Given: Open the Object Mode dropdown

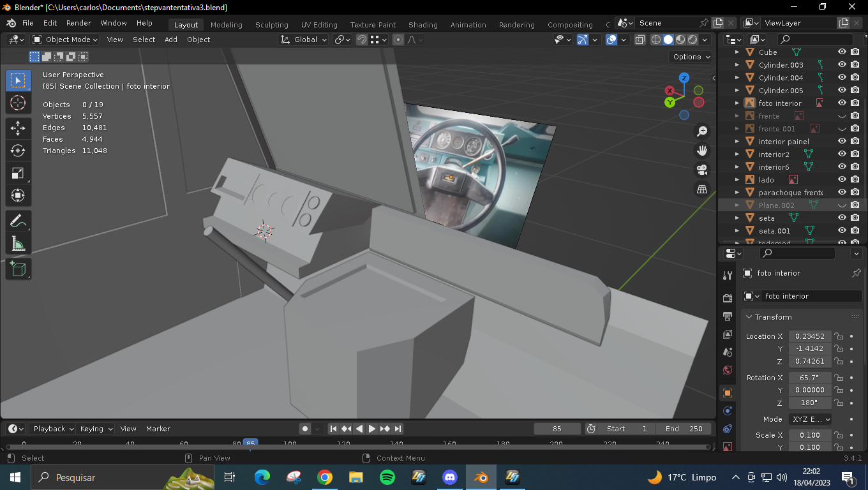Looking at the screenshot, I should pyautogui.click(x=65, y=40).
